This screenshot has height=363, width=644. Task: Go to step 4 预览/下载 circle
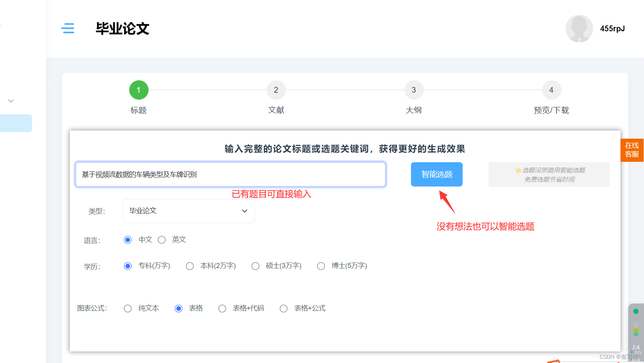pos(551,90)
